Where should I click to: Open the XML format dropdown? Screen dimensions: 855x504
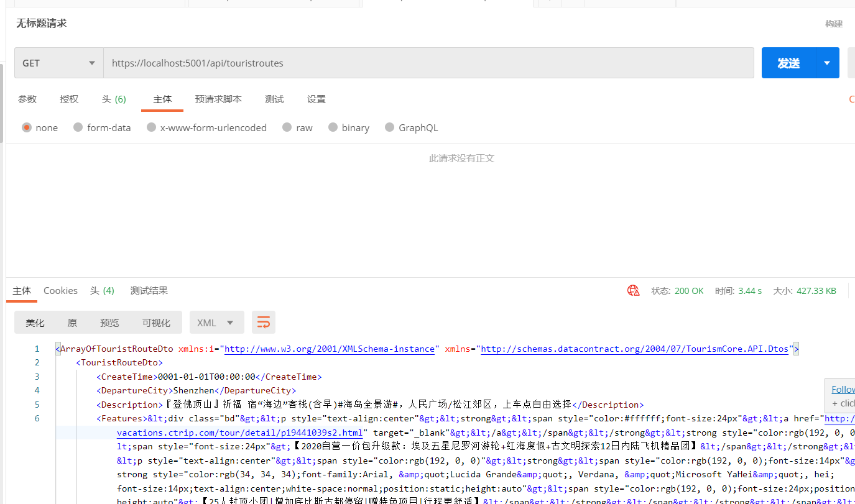tap(216, 323)
